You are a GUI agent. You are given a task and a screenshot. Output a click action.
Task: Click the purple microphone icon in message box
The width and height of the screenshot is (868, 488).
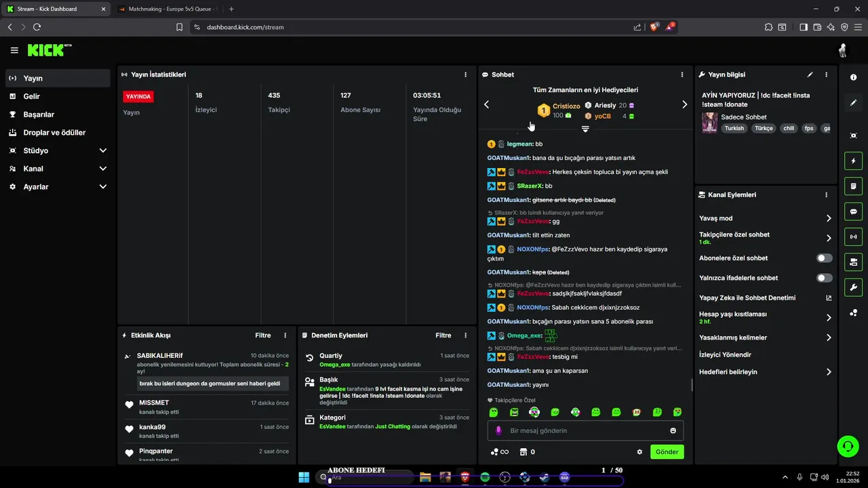tap(498, 430)
